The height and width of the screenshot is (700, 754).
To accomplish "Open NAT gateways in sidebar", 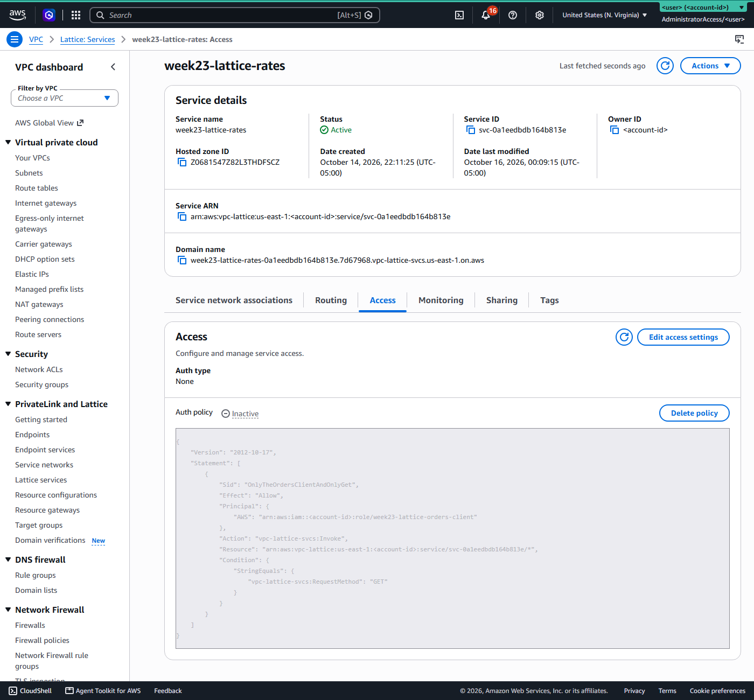I will 39,304.
